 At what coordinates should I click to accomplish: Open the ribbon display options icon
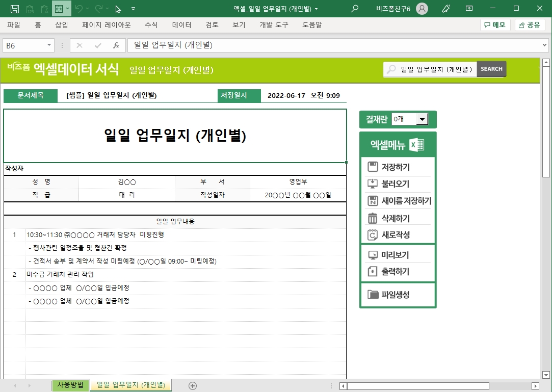pos(469,9)
